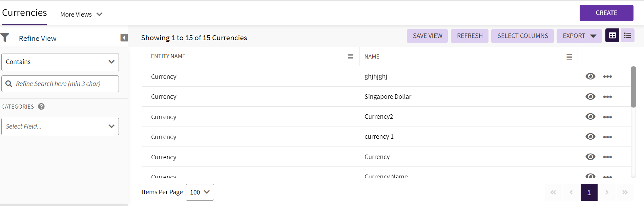Open Name column menu icon
Screen dimensions: 644x206
tap(569, 57)
